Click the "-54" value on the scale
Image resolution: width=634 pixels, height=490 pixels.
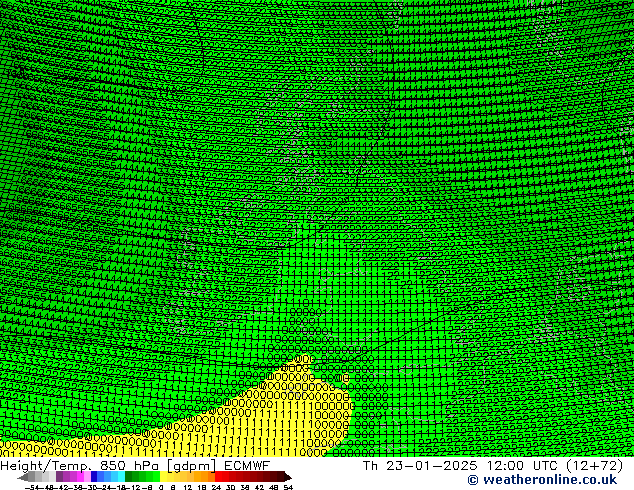(x=32, y=487)
